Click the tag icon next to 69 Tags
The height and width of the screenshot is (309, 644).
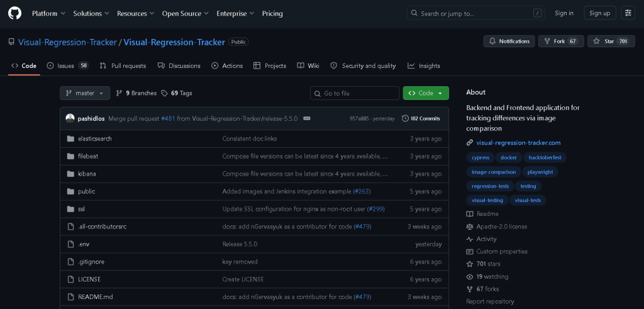coord(164,93)
